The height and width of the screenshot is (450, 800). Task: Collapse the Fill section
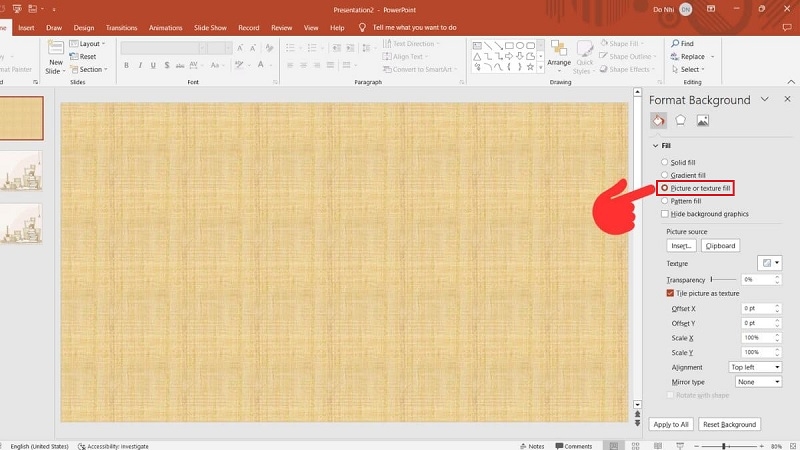tap(655, 146)
